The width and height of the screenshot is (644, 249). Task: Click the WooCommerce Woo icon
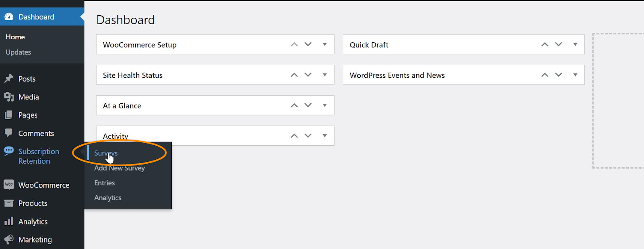[x=9, y=185]
